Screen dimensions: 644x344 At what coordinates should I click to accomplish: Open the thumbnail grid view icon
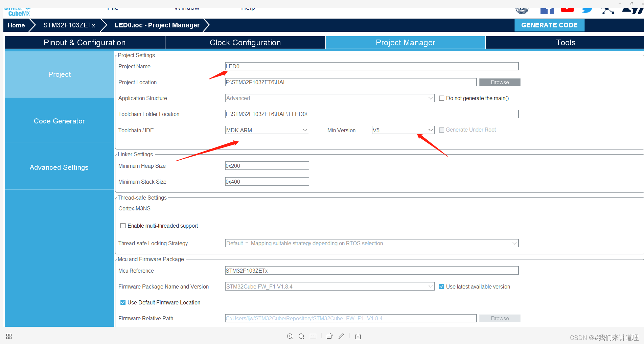9,336
